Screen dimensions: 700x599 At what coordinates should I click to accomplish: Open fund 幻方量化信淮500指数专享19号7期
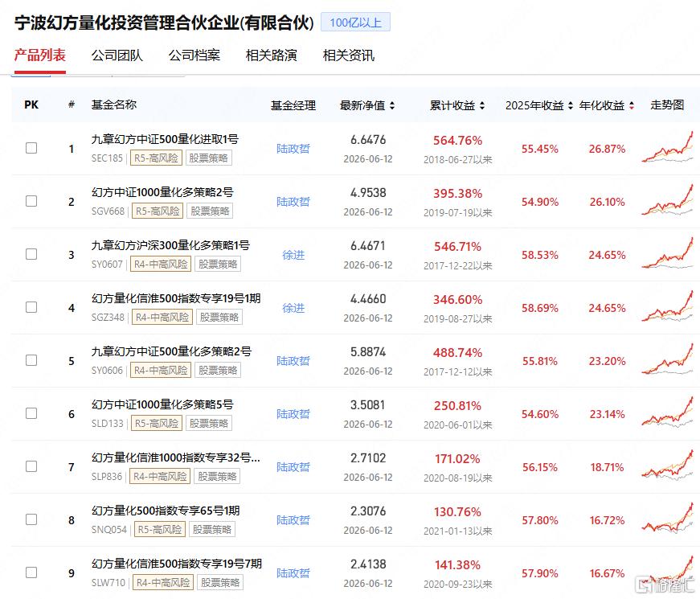(x=177, y=564)
